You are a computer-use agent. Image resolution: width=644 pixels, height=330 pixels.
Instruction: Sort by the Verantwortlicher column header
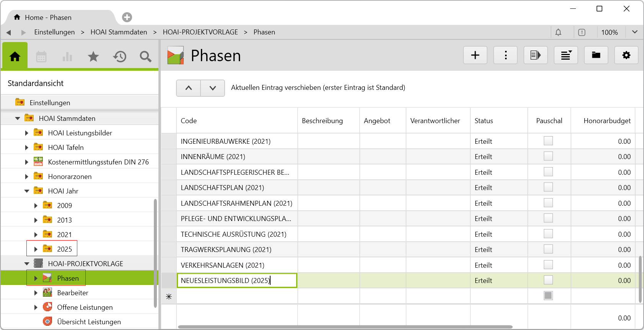[x=438, y=120]
